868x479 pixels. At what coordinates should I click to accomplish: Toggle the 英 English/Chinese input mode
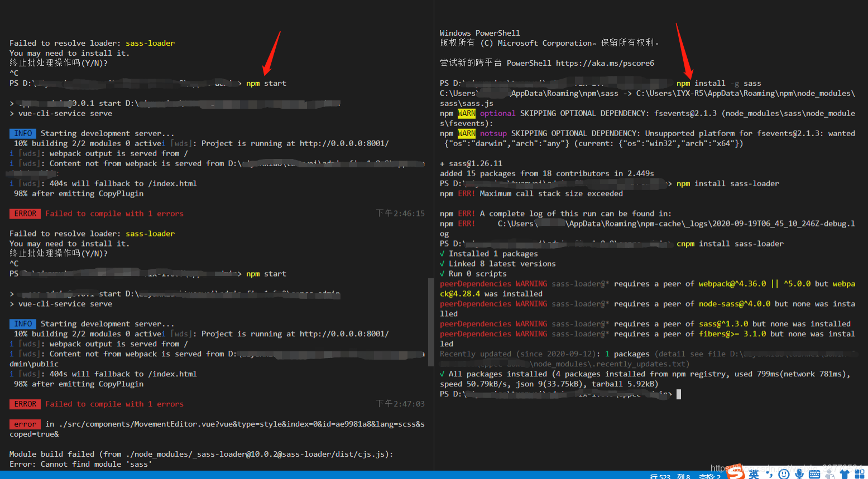pyautogui.click(x=754, y=475)
